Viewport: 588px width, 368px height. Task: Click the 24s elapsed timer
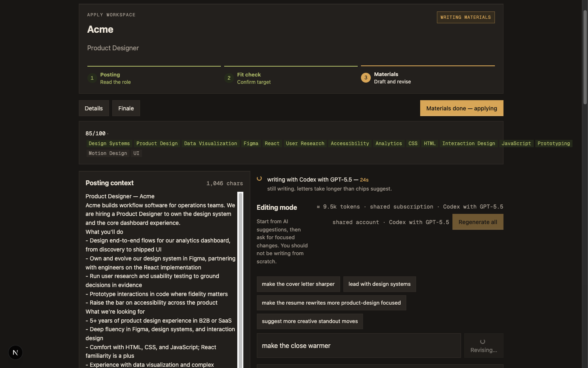[364, 180]
